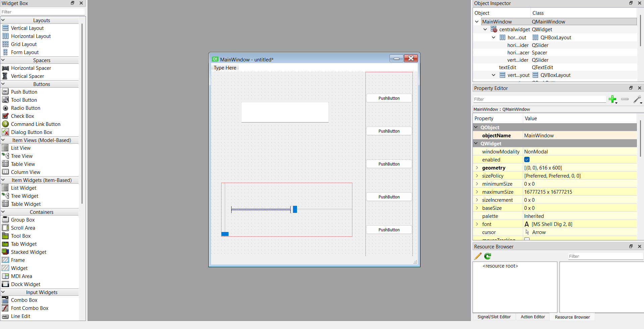
Task: Select the Tool Button widget icon
Action: 5,100
